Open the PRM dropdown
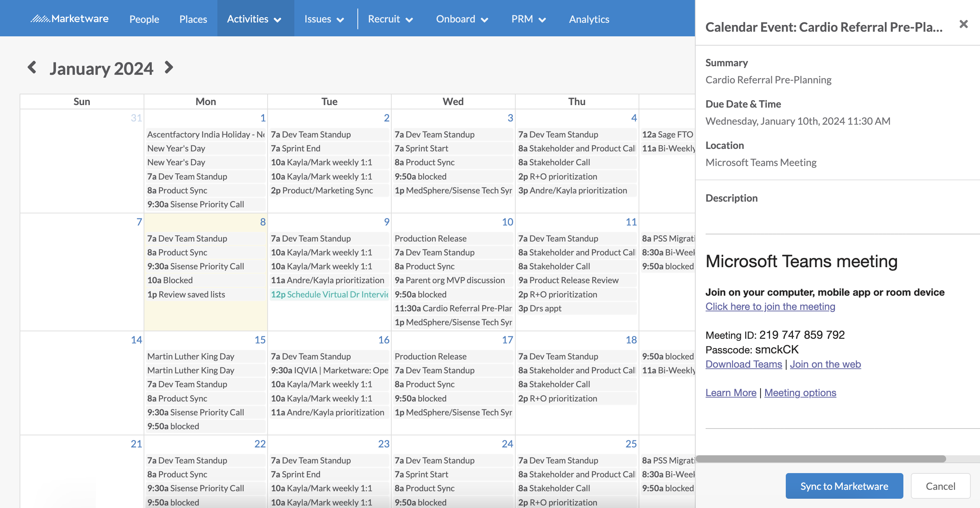Viewport: 980px width, 508px height. click(528, 19)
